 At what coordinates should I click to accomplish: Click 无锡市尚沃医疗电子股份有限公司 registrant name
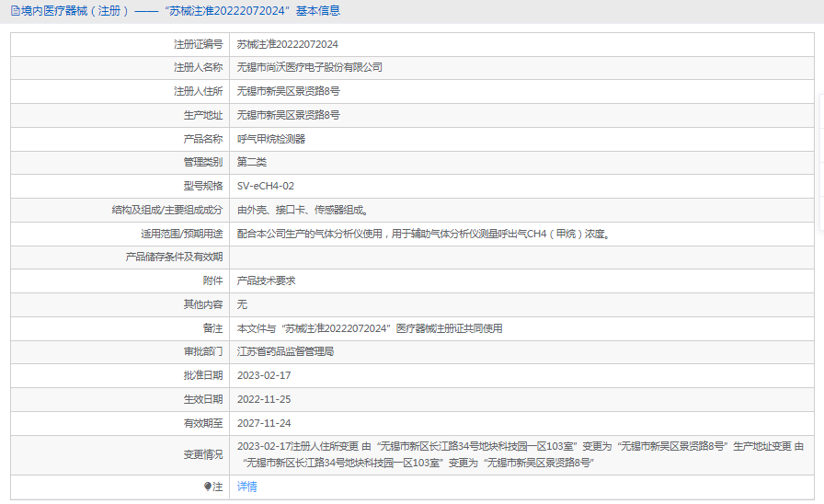tap(310, 67)
